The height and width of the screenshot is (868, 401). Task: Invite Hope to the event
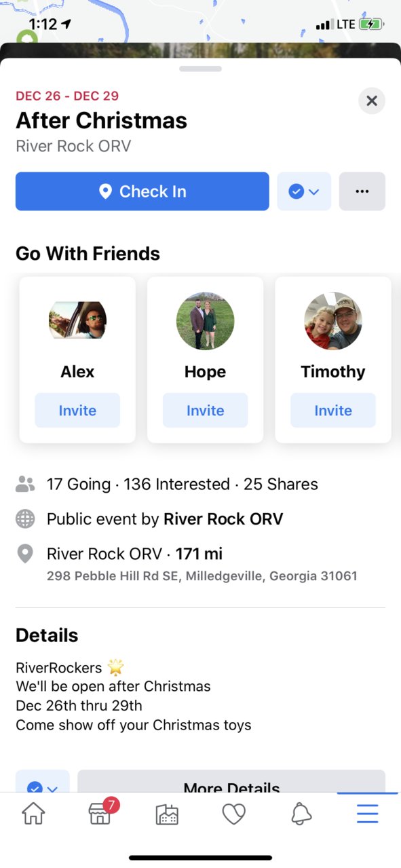tap(205, 411)
